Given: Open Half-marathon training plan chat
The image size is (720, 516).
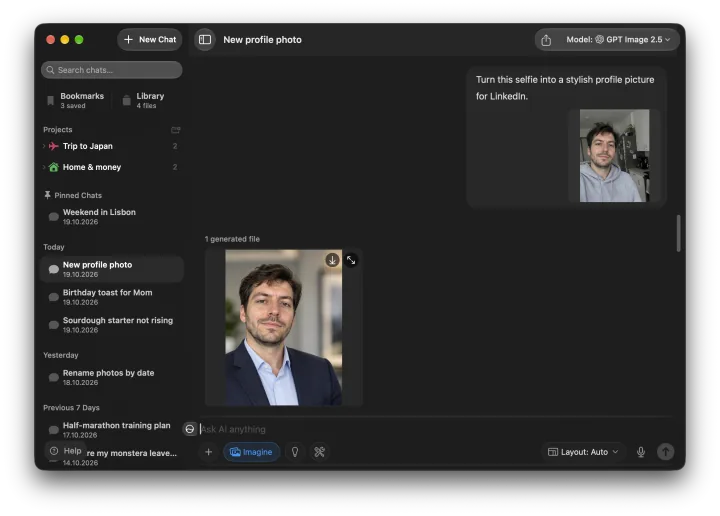Looking at the screenshot, I should (x=112, y=430).
